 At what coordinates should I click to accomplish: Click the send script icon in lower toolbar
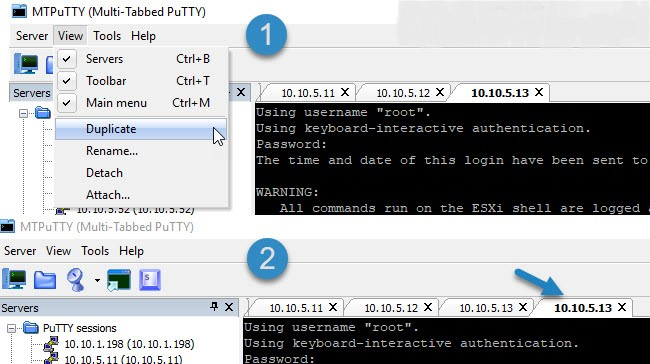(x=150, y=280)
